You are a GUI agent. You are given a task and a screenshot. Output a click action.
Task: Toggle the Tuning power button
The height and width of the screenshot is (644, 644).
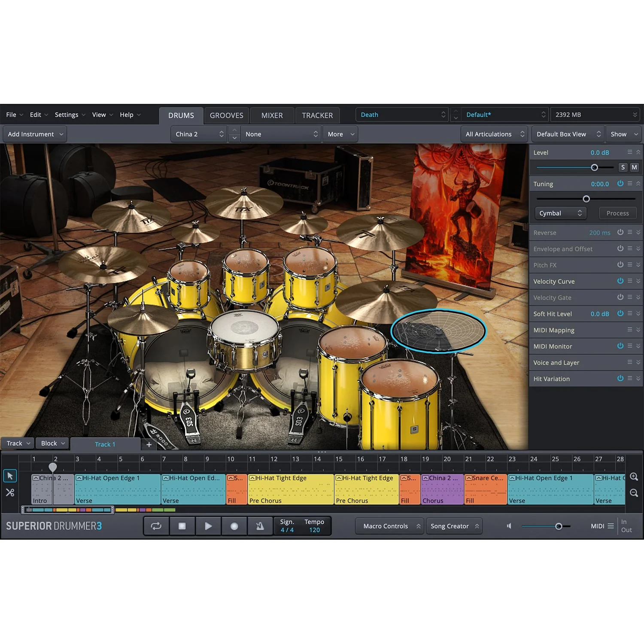tap(620, 183)
